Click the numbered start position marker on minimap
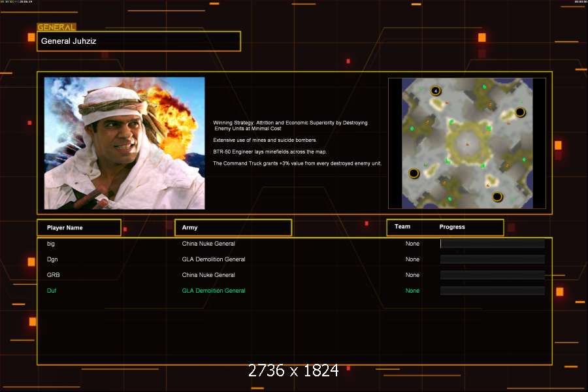Image resolution: width=588 pixels, height=392 pixels. click(436, 91)
